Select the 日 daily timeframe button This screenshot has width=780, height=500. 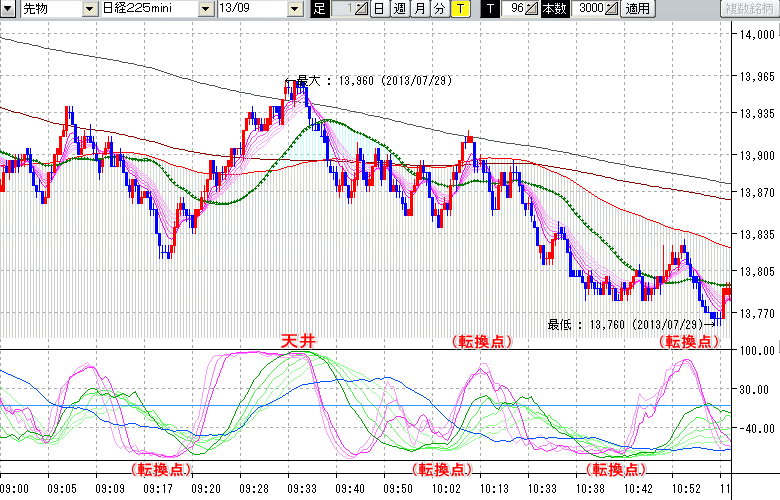pos(379,9)
